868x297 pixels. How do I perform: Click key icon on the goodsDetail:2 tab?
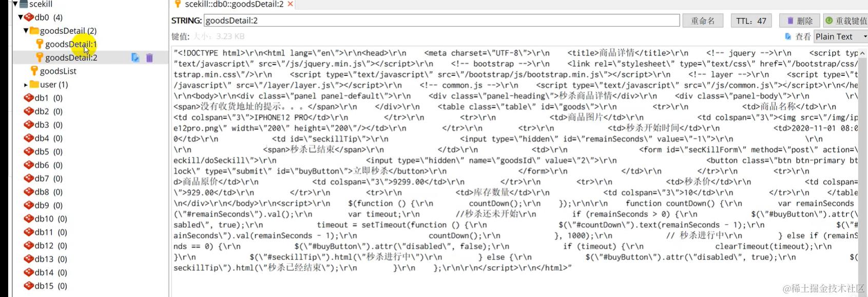click(x=178, y=4)
